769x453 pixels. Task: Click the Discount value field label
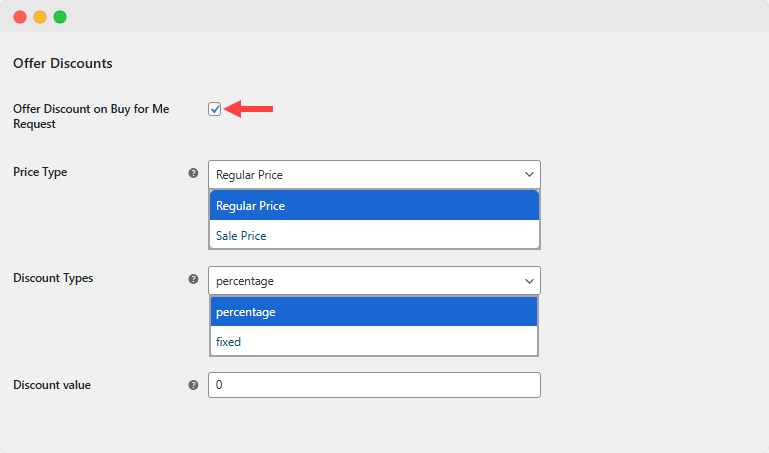[52, 384]
